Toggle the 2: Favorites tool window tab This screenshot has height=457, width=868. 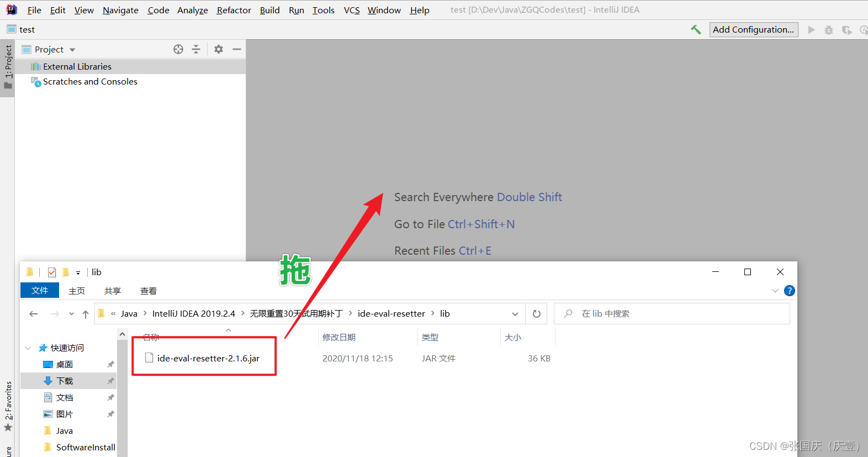[x=8, y=407]
